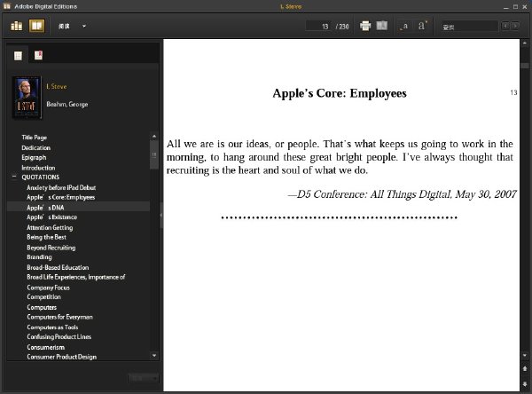Open 'Broad Life Experiences, Importance of'

click(x=76, y=277)
